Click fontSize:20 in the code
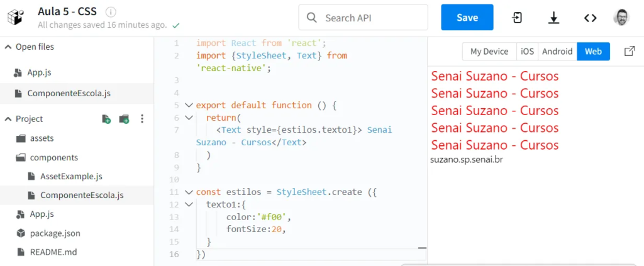 (x=253, y=230)
